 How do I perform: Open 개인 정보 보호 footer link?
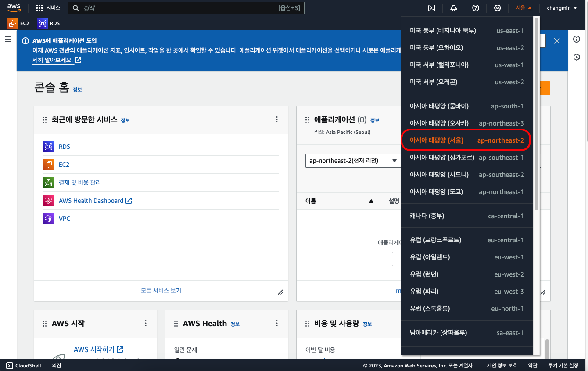(502, 365)
